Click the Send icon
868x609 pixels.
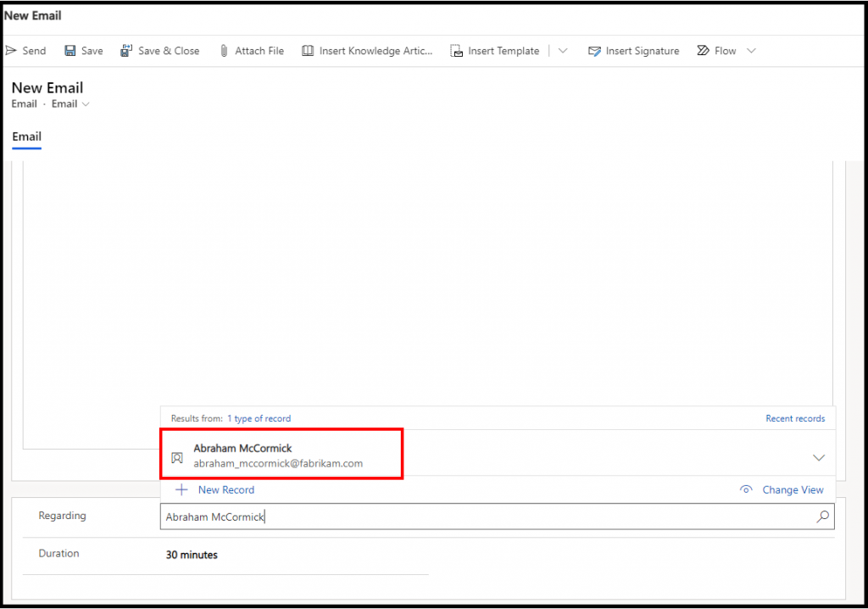pyautogui.click(x=10, y=50)
